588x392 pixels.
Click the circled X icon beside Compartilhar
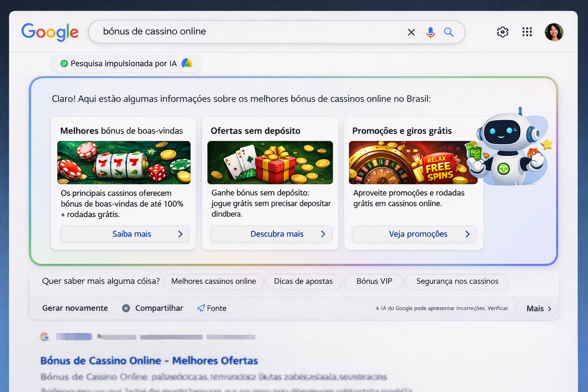click(126, 308)
